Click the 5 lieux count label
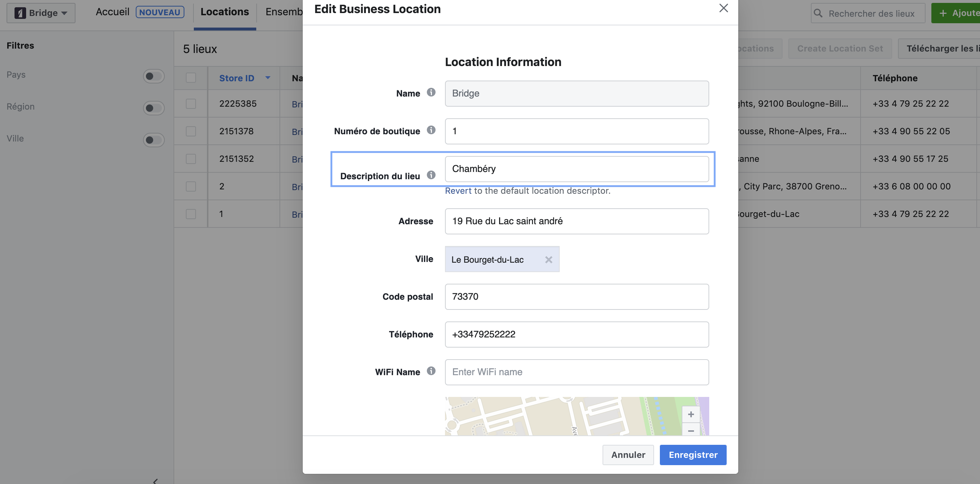The image size is (980, 484). (x=200, y=49)
